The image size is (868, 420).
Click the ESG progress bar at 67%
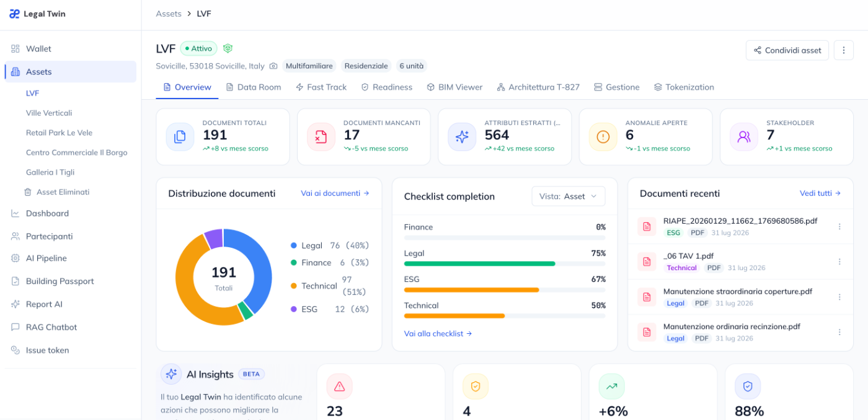(x=505, y=289)
